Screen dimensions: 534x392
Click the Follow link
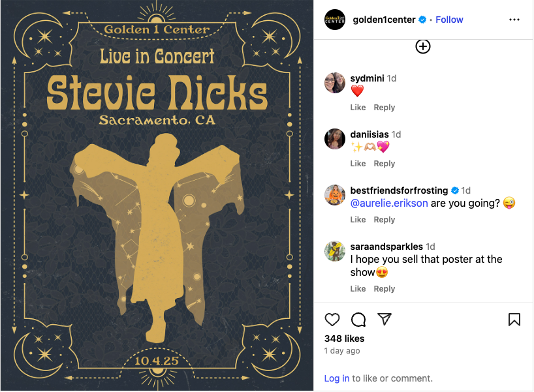click(x=449, y=20)
